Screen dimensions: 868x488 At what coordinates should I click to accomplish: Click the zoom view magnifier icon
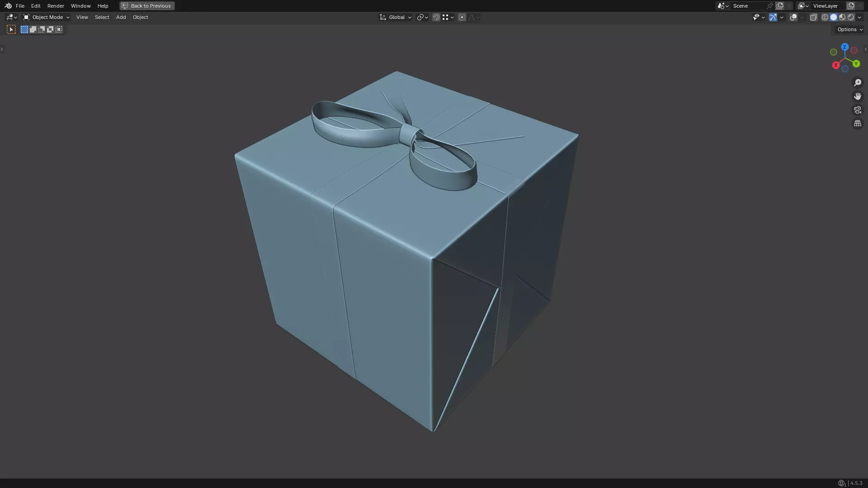pos(857,83)
